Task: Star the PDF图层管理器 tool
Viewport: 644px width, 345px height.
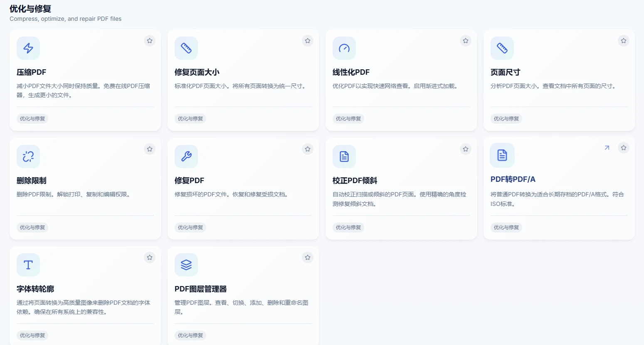Action: tap(307, 257)
